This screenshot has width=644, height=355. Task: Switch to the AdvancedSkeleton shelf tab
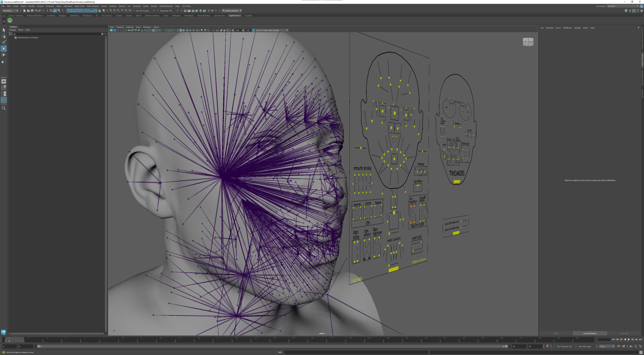(35, 16)
